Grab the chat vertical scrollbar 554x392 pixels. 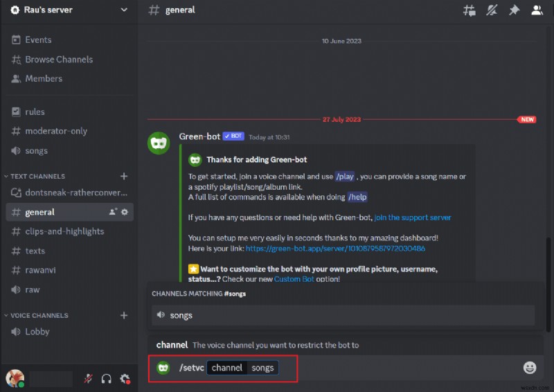pos(548,285)
